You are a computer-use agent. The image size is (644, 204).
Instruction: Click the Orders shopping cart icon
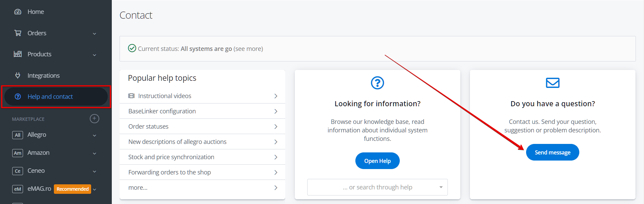18,33
